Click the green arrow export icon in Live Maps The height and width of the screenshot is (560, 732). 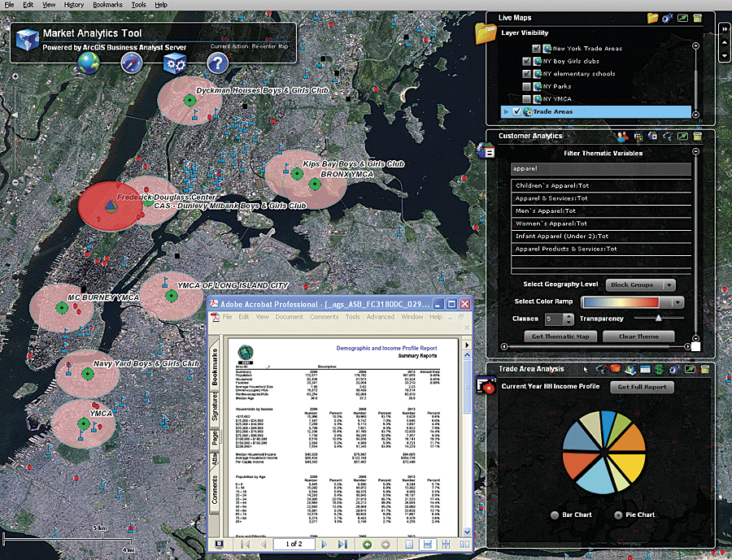682,18
